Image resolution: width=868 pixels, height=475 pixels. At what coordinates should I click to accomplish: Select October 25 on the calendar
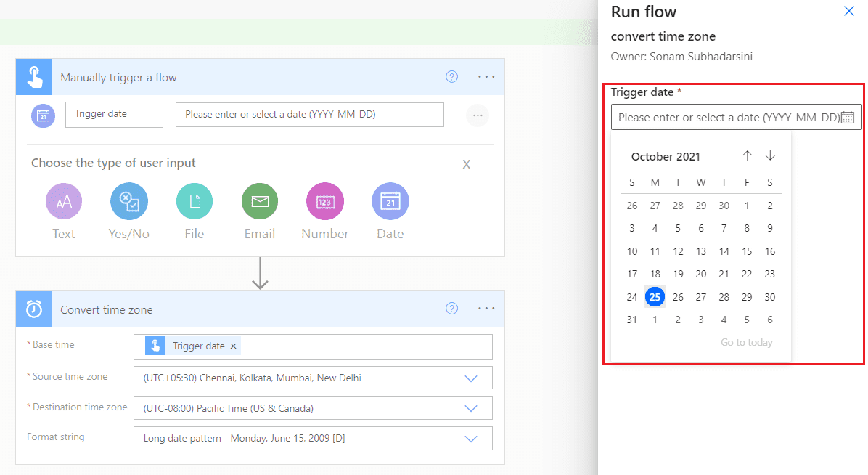tap(655, 296)
